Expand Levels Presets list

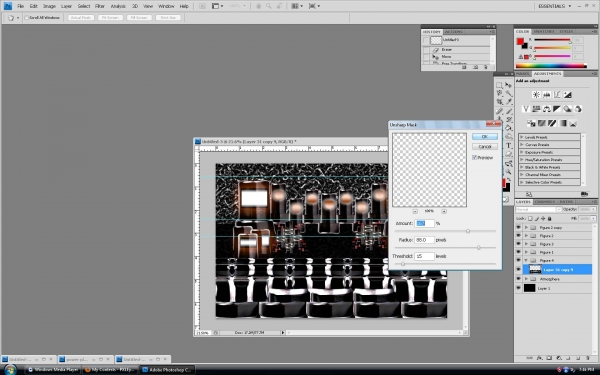[x=522, y=137]
